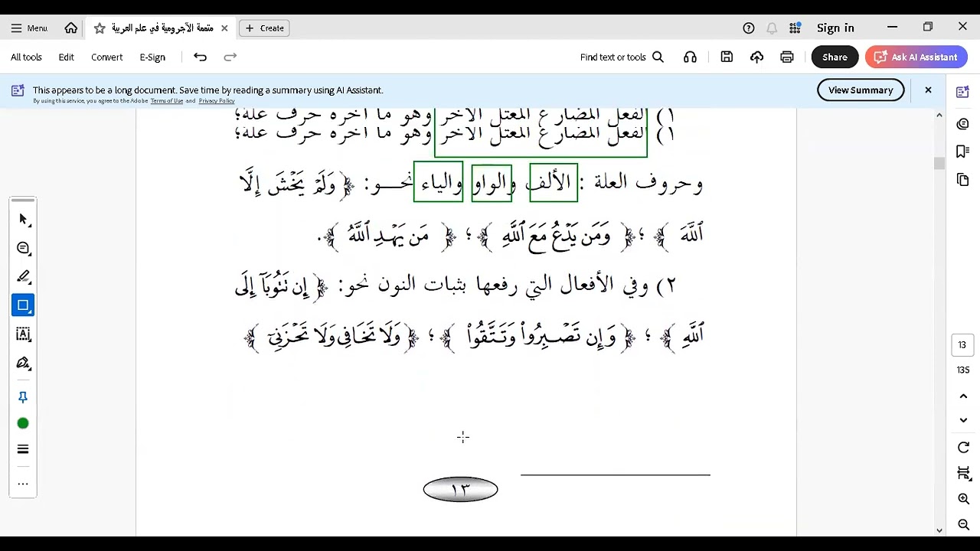Toggle the pin toolbar icon
The height and width of the screenshot is (551, 980).
[23, 397]
